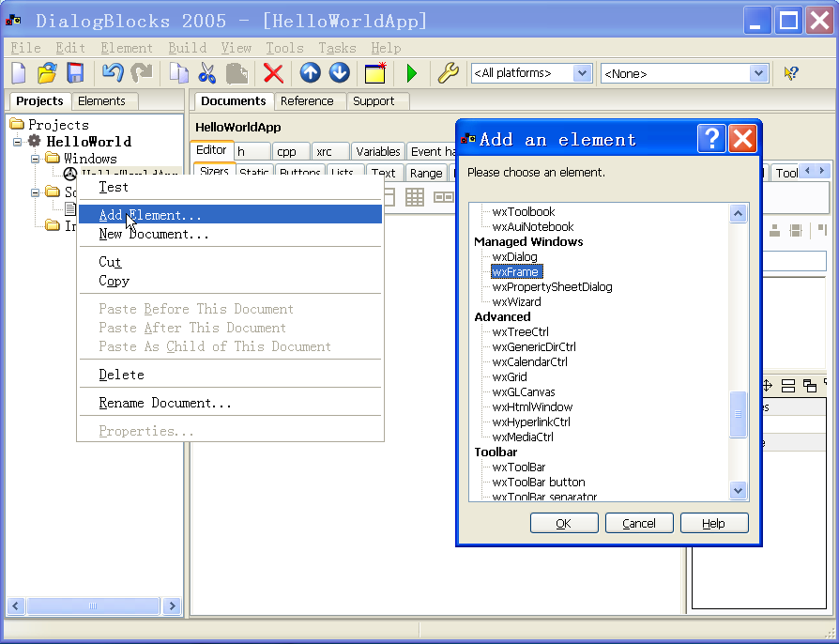Screen dimensions: 839x644
Task: Click the green Run arrow icon
Action: tap(411, 73)
